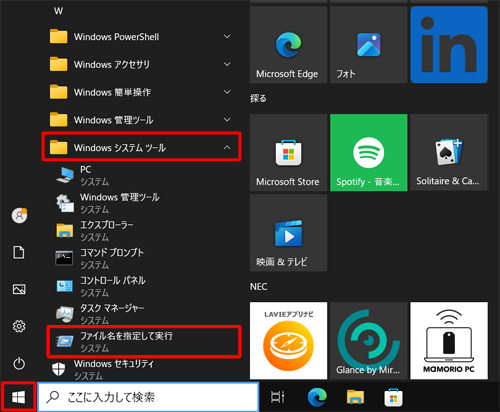The height and width of the screenshot is (412, 500).
Task: Click the W letter header in app list
Action: pyautogui.click(x=58, y=11)
